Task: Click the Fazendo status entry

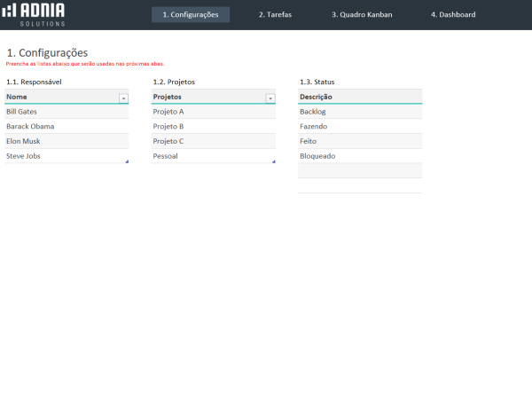Action: [360, 127]
